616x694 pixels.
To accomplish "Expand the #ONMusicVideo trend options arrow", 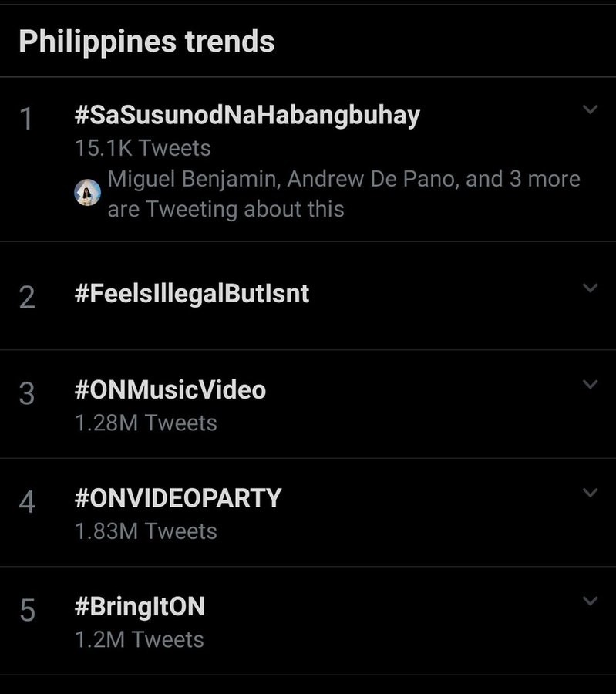I will 590,384.
